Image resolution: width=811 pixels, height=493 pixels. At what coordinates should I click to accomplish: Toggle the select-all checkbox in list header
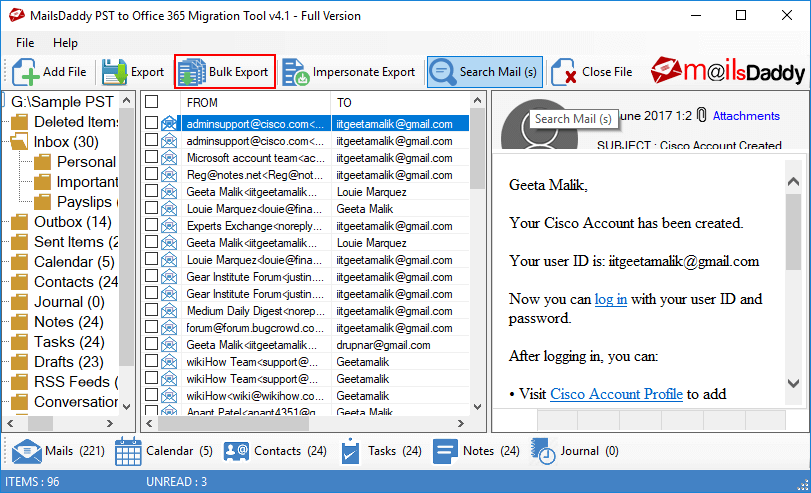point(152,101)
